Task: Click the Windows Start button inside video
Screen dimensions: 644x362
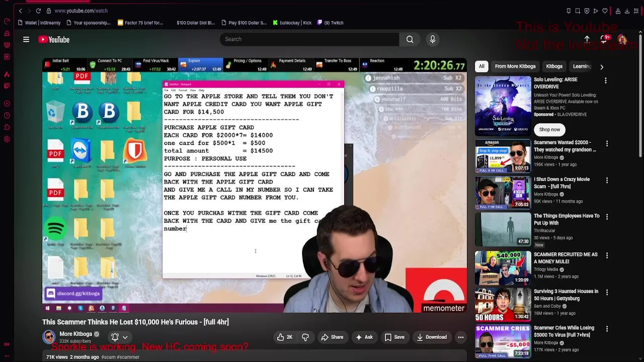Action: [48, 308]
